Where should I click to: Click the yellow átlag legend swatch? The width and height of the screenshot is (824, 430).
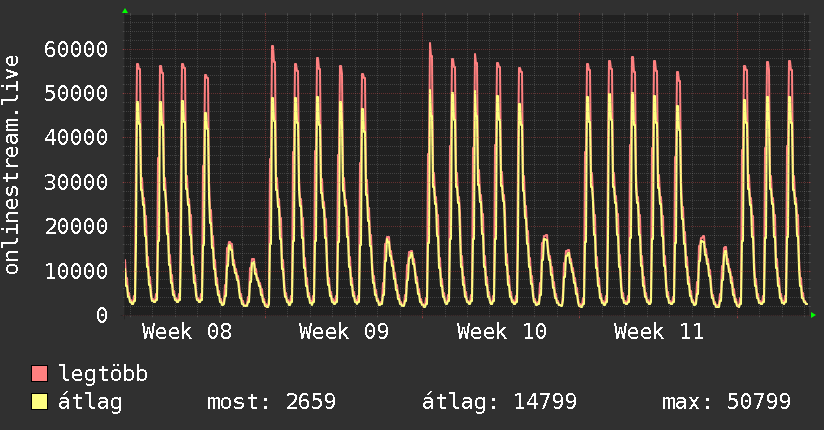[x=39, y=402]
